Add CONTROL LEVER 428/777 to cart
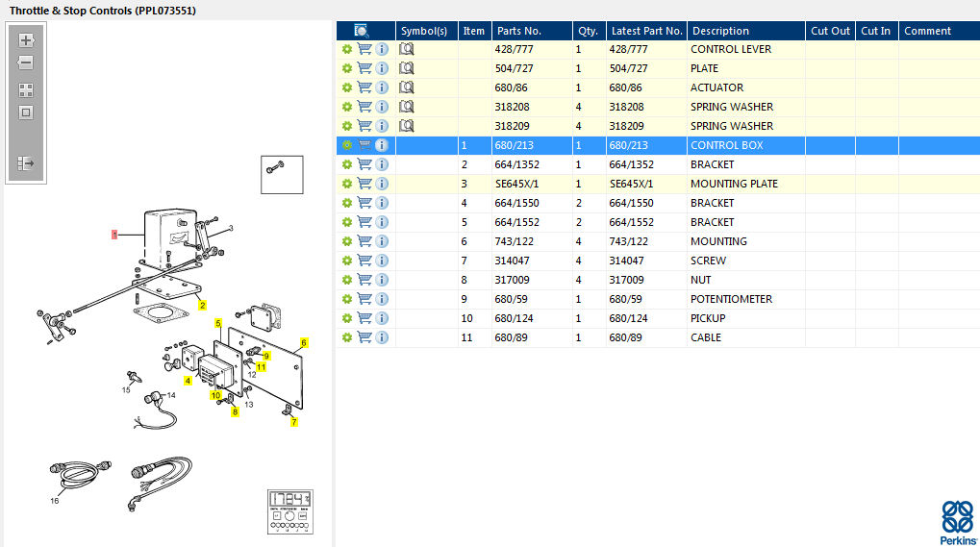 click(364, 49)
